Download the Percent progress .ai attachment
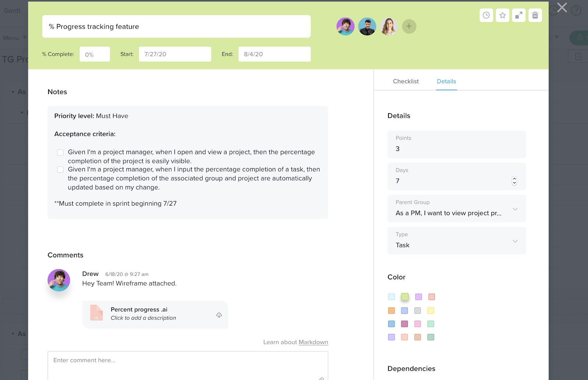This screenshot has width=588, height=380. click(219, 315)
